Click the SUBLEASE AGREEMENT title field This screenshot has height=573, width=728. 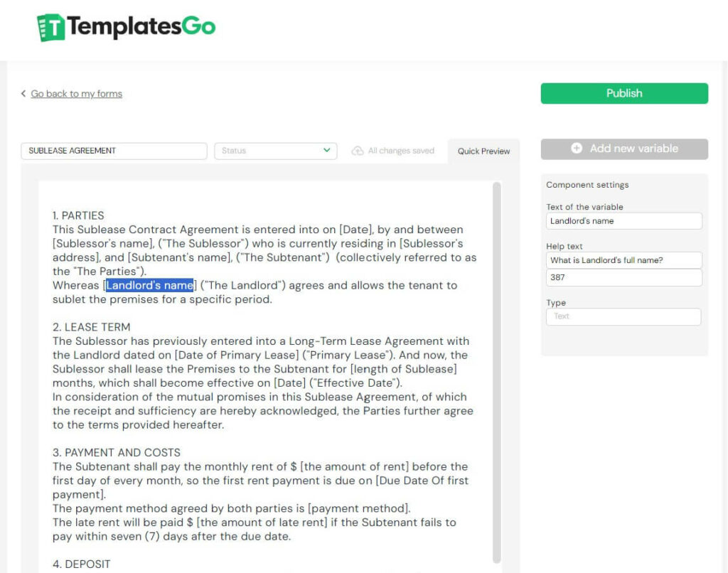point(113,151)
